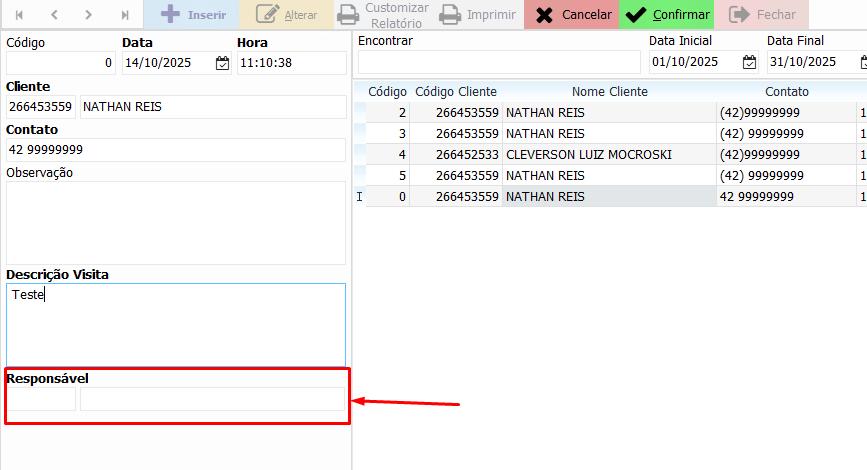Jump to last record arrow

click(x=124, y=15)
